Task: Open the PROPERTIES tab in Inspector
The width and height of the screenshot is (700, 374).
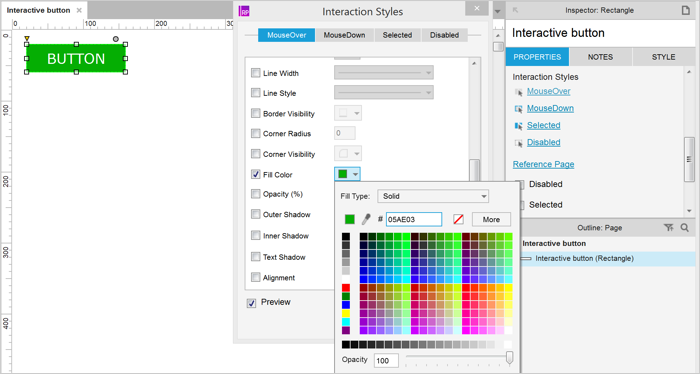Action: 537,57
